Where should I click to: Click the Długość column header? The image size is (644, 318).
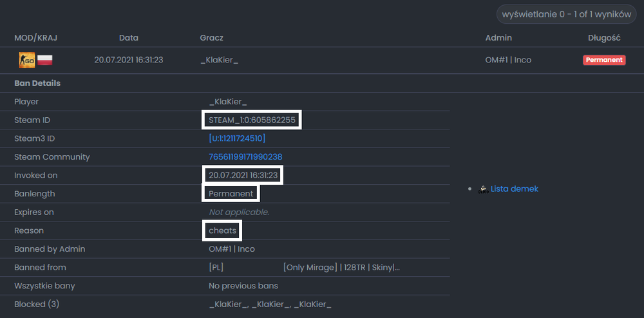(604, 38)
